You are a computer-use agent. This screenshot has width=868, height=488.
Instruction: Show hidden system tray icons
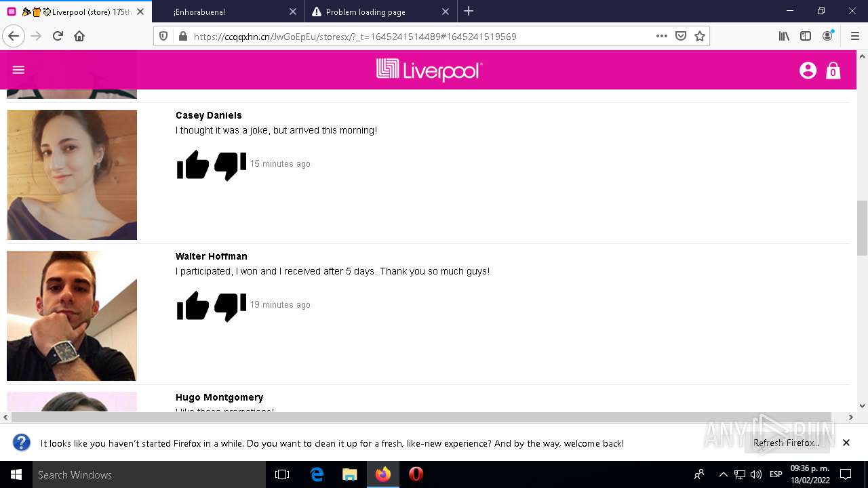click(723, 474)
